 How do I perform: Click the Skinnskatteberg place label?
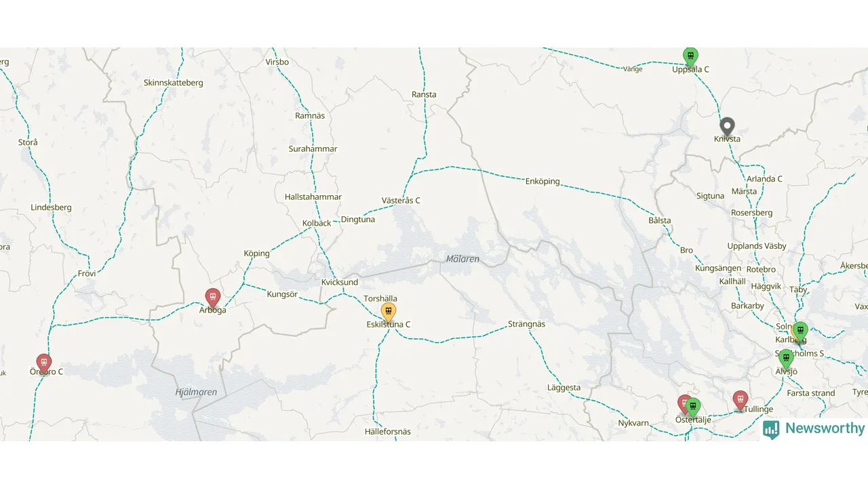tap(174, 83)
